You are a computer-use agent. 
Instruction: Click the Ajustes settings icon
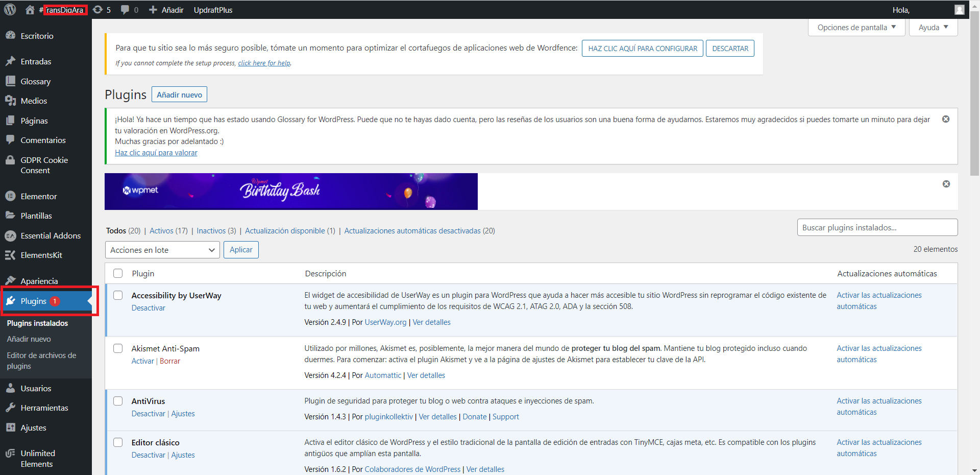tap(10, 427)
